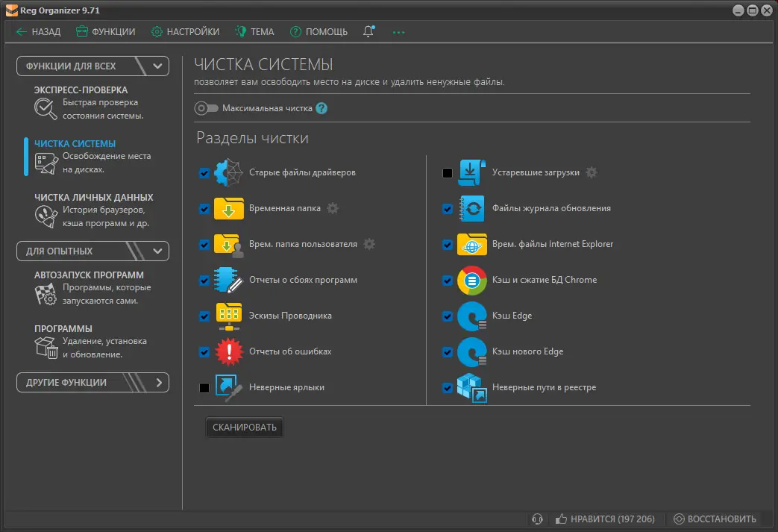Open the notifications bell

tap(368, 32)
